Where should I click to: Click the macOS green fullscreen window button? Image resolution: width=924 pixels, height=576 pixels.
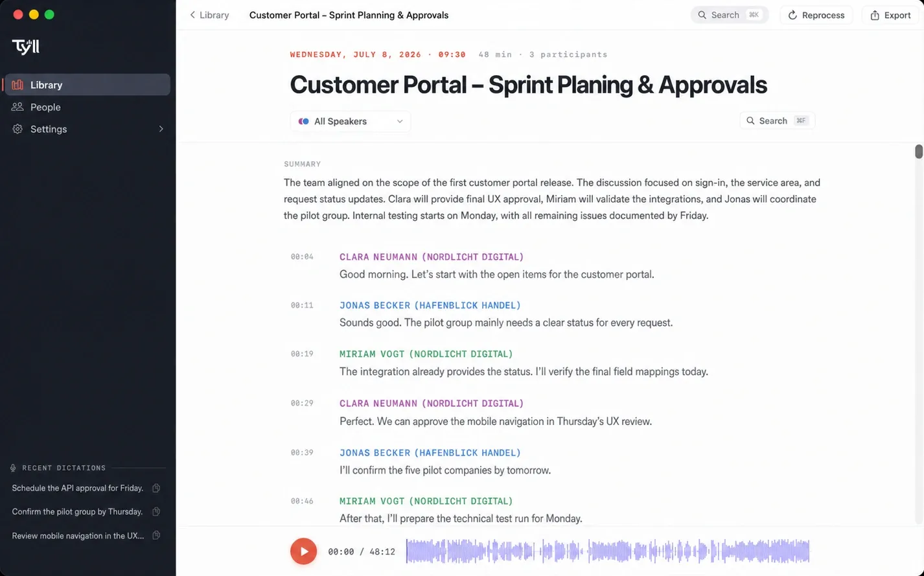pyautogui.click(x=49, y=14)
